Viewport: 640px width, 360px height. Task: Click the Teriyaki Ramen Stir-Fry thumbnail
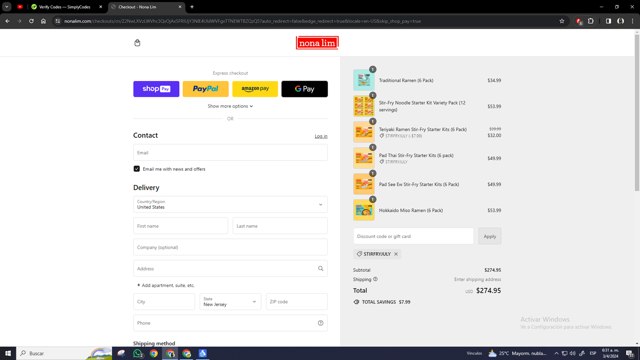point(364,132)
